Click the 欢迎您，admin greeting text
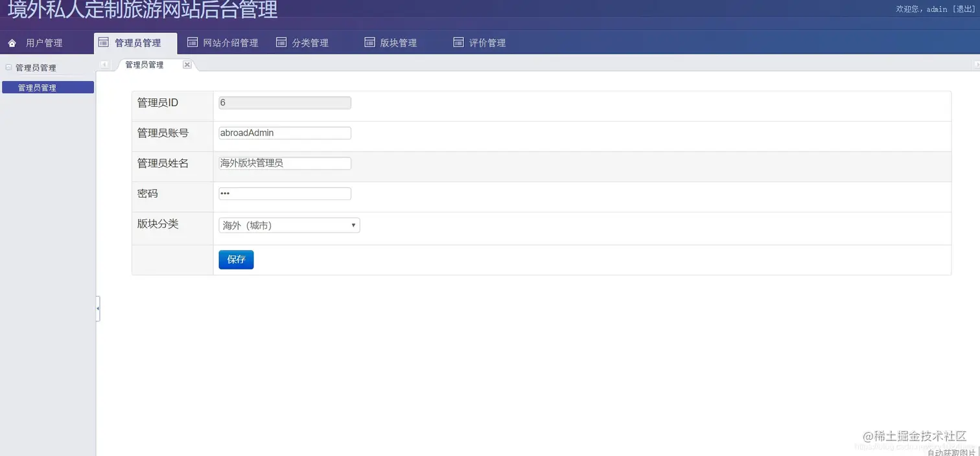The height and width of the screenshot is (456, 980). [x=922, y=9]
